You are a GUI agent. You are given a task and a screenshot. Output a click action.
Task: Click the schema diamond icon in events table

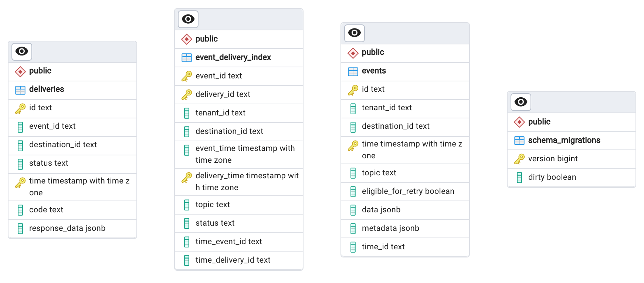coord(353,53)
